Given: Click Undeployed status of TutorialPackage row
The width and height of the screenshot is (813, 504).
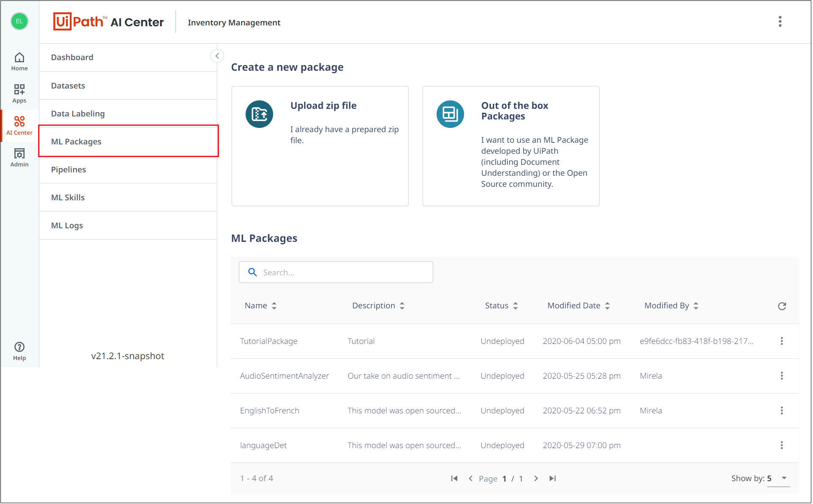Looking at the screenshot, I should (x=502, y=341).
